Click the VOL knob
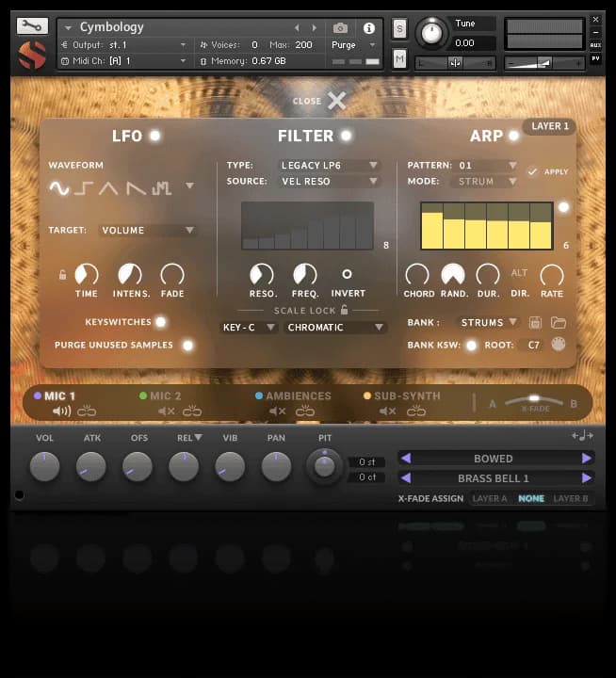Viewport: 616px width, 678px height. pyautogui.click(x=44, y=466)
